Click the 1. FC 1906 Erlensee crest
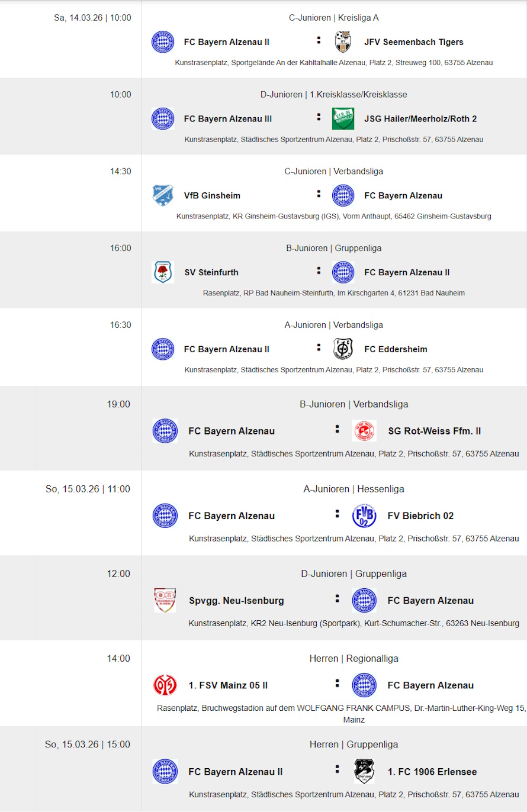Viewport: 527px width, 812px height. coord(364,772)
